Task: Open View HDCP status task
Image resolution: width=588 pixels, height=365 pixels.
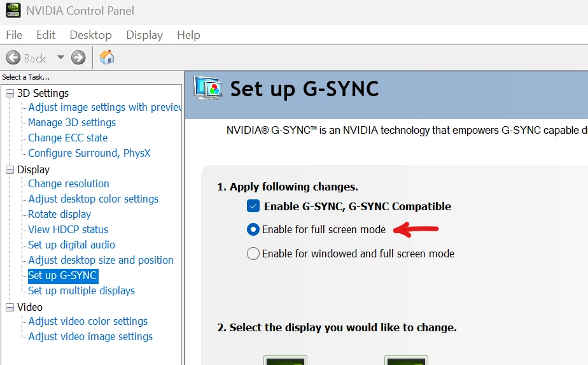Action: point(68,229)
